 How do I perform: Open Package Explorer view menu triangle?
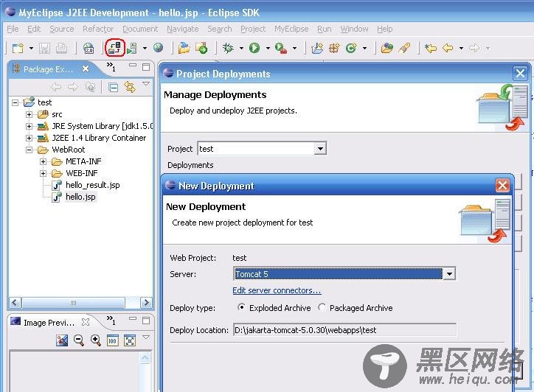point(146,83)
